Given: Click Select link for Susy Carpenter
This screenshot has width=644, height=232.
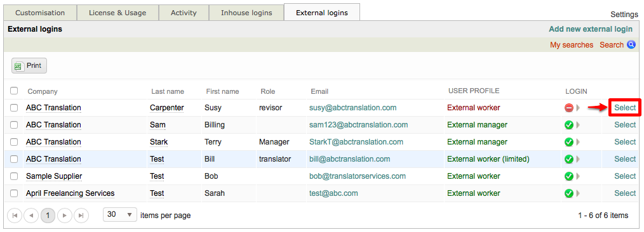Looking at the screenshot, I should tap(625, 108).
